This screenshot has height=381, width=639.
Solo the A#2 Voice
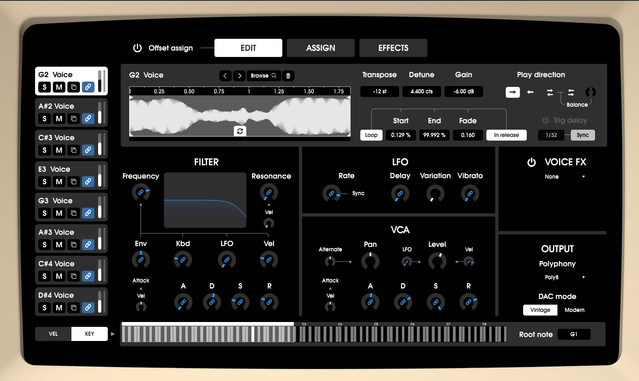click(44, 119)
